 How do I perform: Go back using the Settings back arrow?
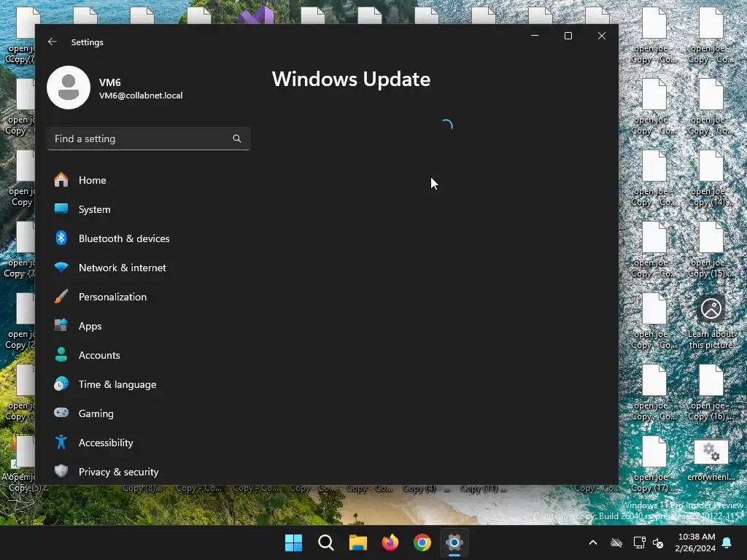pos(53,42)
